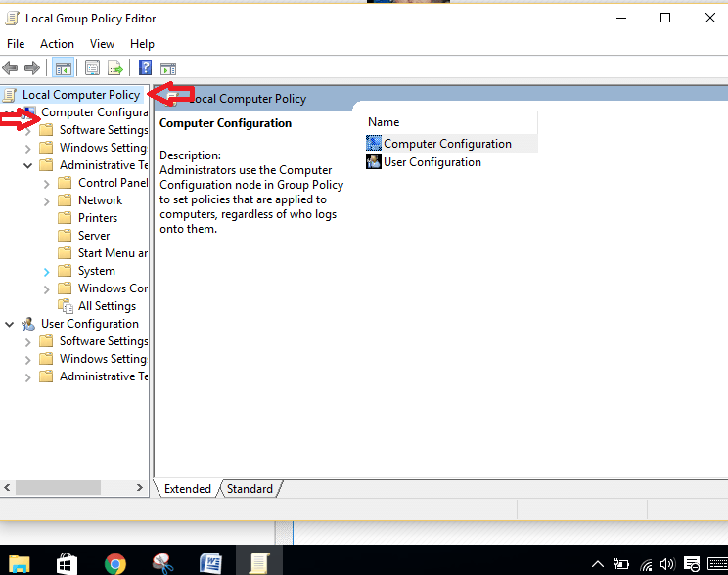The height and width of the screenshot is (575, 728).
Task: Click folder icon beside tree item System
Action: tap(65, 271)
